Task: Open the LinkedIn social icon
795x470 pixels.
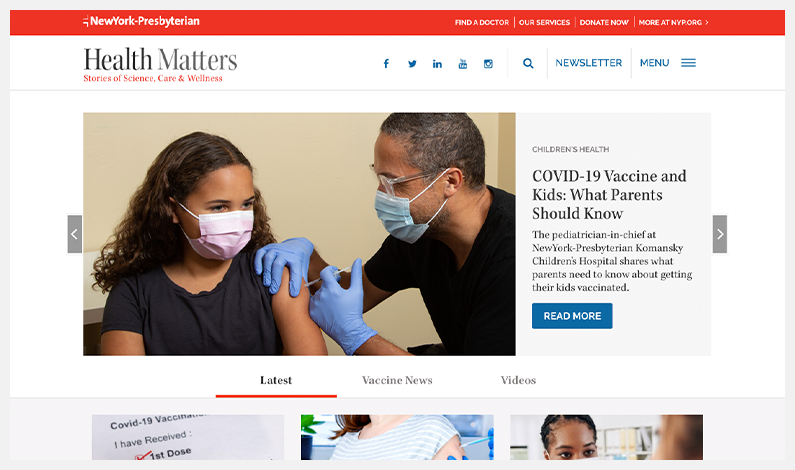Action: [437, 63]
